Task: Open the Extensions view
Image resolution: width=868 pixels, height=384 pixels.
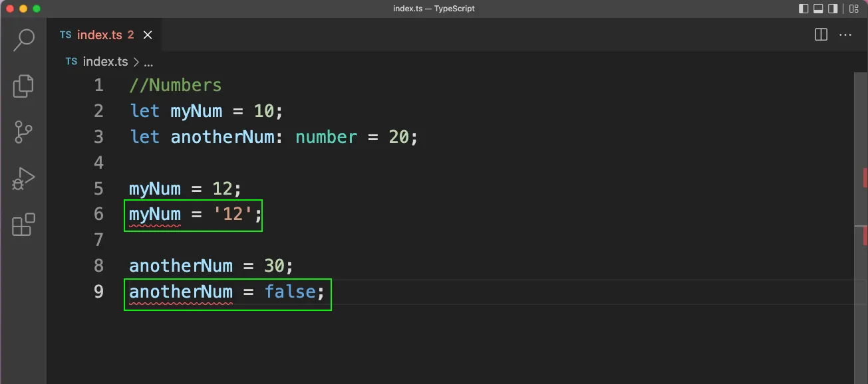Action: point(23,225)
